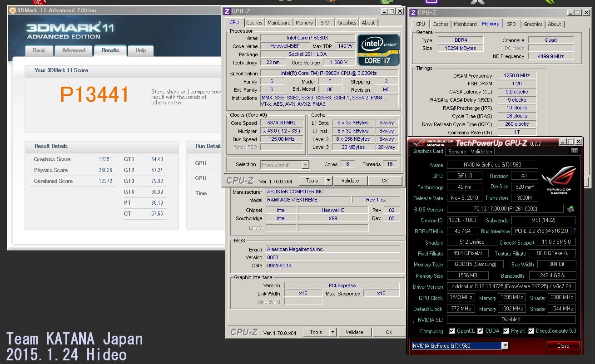The image size is (595, 364).
Task: Click the Bus Interface question mark icon
Action: tap(574, 231)
